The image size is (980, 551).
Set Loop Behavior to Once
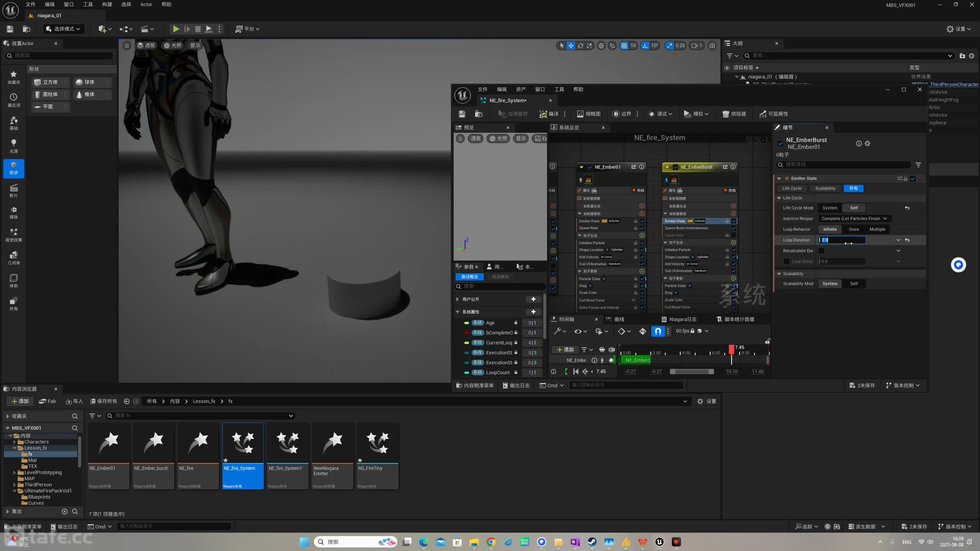(x=854, y=229)
